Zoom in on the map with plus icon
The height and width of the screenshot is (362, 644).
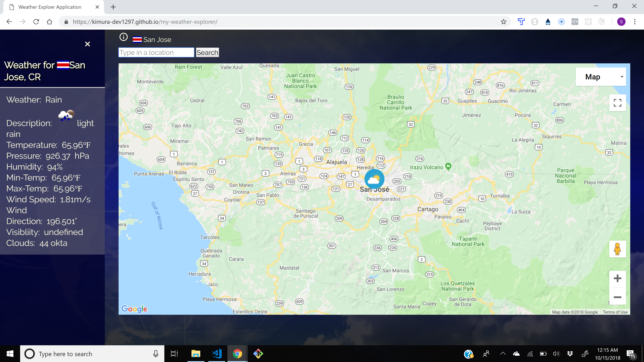click(618, 278)
